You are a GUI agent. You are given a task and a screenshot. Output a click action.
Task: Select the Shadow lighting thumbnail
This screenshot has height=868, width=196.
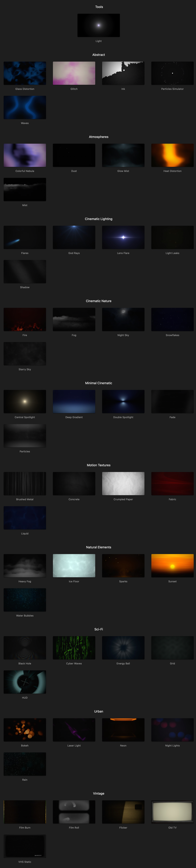click(x=25, y=272)
